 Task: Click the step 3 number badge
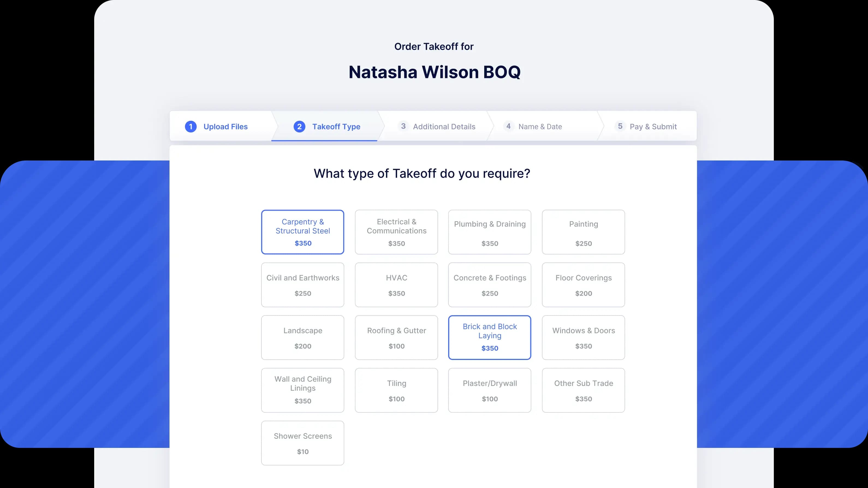403,126
